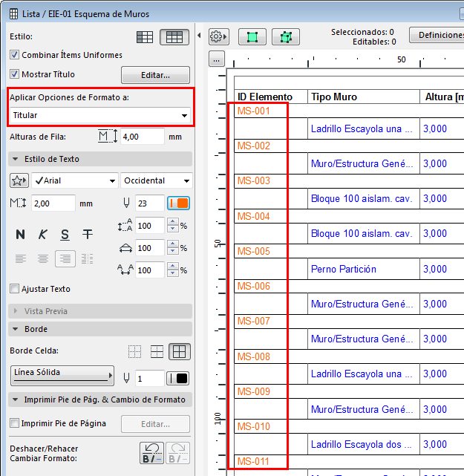Click the ID Elemento column header
The width and height of the screenshot is (464, 476).
[x=271, y=97]
